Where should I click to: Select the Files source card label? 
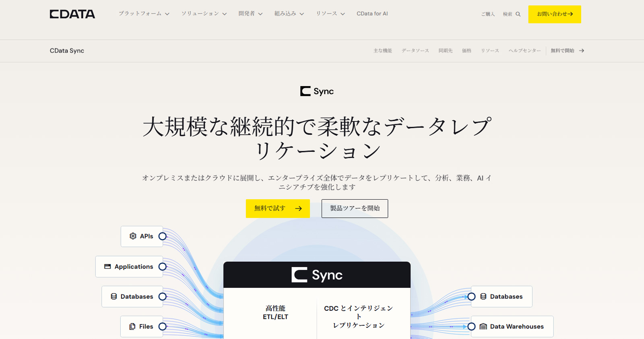(146, 327)
